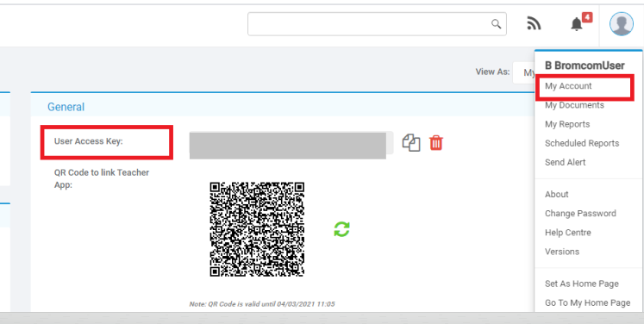Click the B BromcomUser name heading
This screenshot has width=644, height=324.
tap(585, 65)
